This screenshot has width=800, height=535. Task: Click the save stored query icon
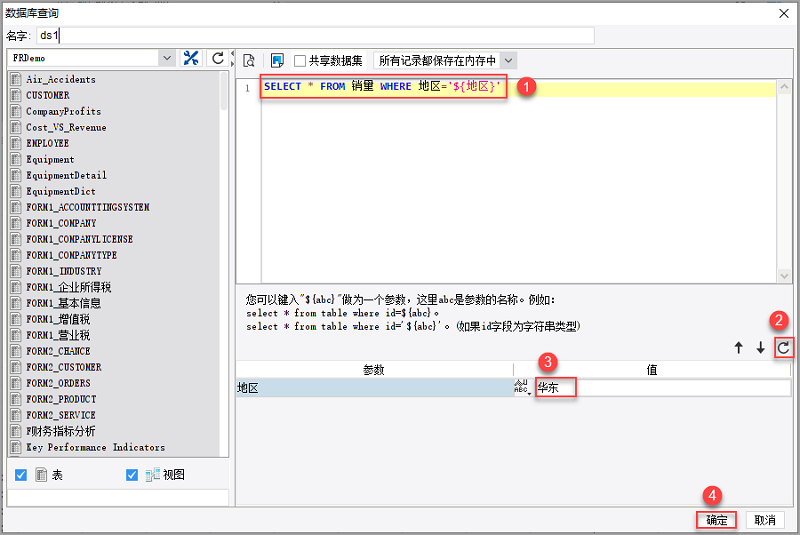[277, 61]
